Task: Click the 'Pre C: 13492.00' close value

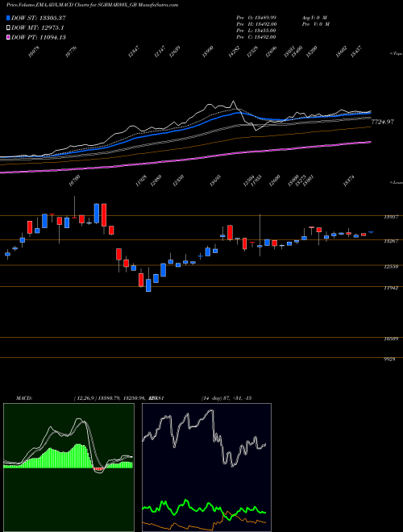Action: click(256, 37)
